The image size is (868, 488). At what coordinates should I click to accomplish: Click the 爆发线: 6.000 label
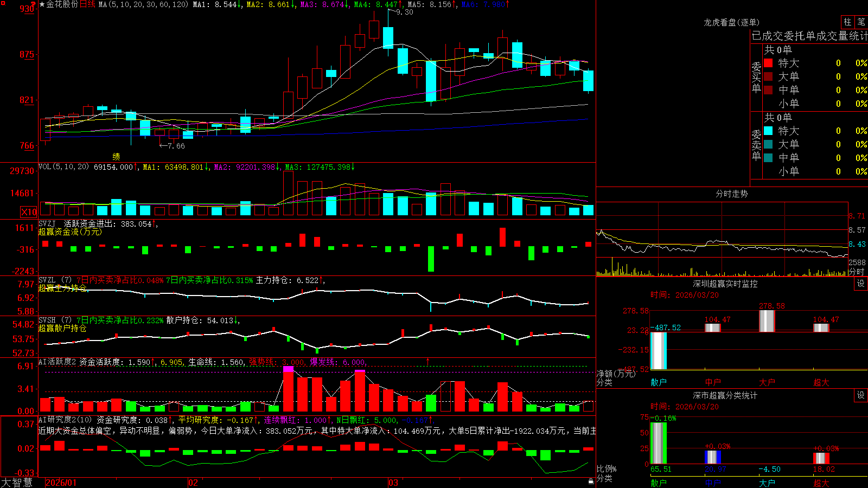pos(338,362)
